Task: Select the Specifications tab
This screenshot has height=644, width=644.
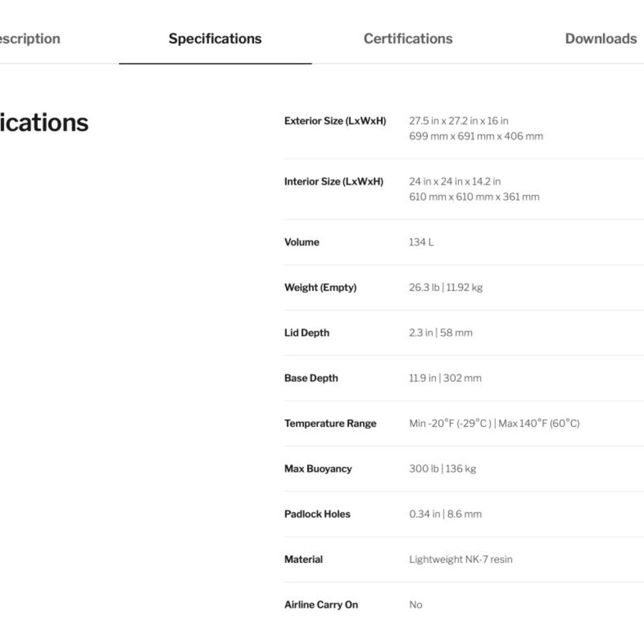Action: point(215,39)
